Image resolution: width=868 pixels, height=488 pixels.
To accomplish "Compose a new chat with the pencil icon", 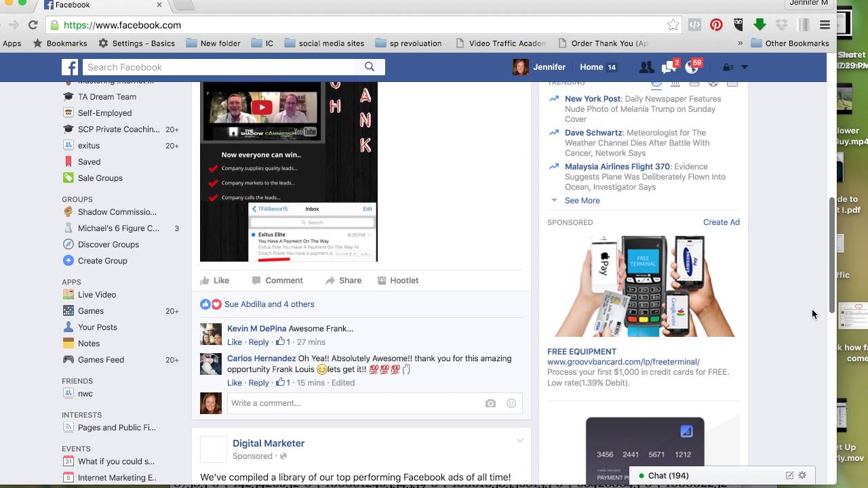I will [x=789, y=475].
